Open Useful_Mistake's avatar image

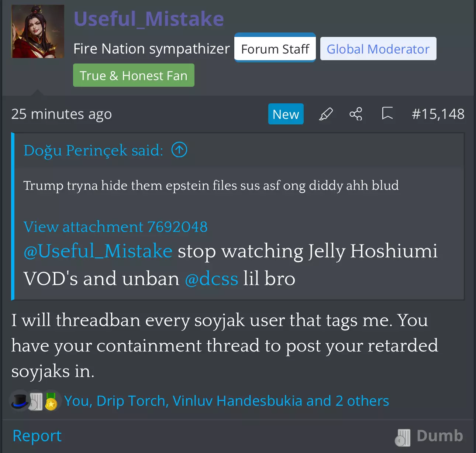(x=38, y=31)
